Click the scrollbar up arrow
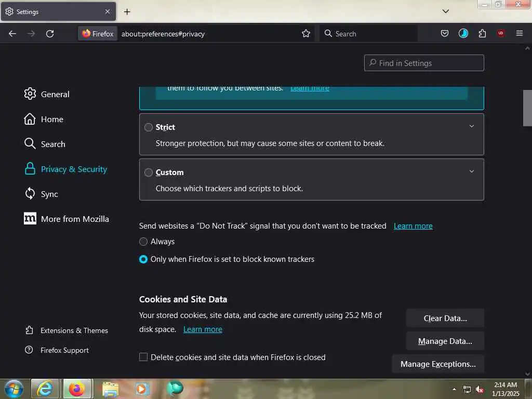532x399 pixels. (527, 48)
